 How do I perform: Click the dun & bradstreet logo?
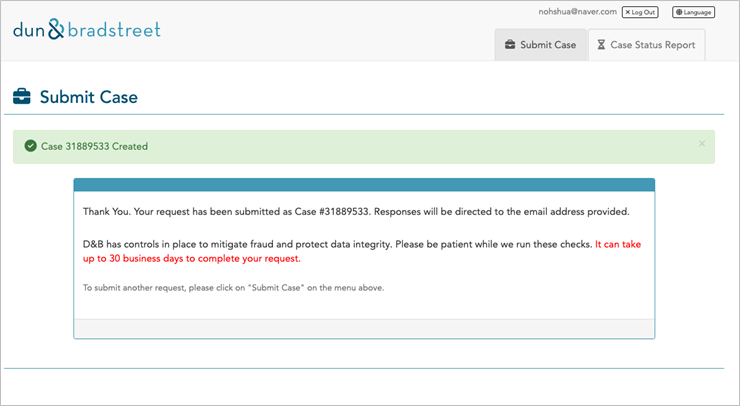pyautogui.click(x=87, y=29)
